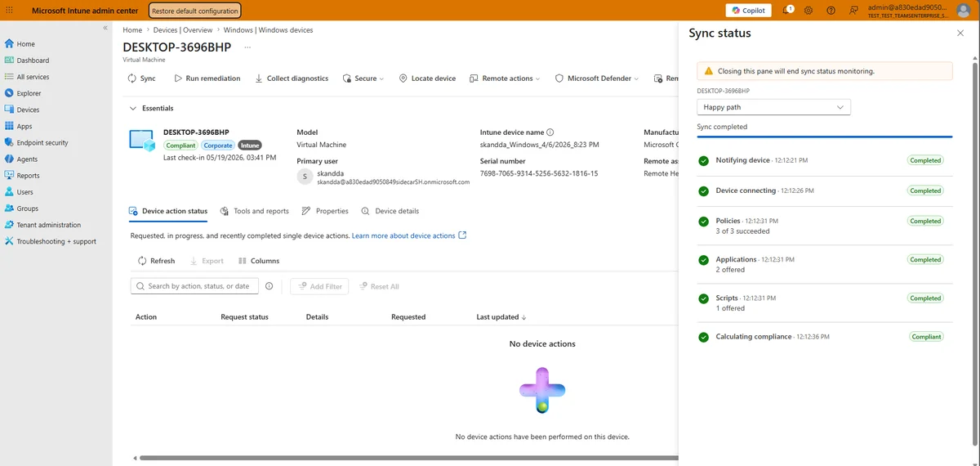Open the Happy path combo box
Screen dimensions: 980x466
(773, 107)
